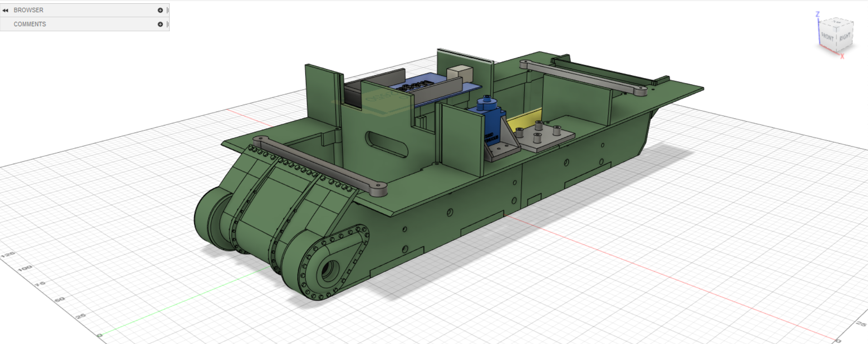Click the Comments panel header label
Image resolution: width=868 pixels, height=344 pixels.
30,24
